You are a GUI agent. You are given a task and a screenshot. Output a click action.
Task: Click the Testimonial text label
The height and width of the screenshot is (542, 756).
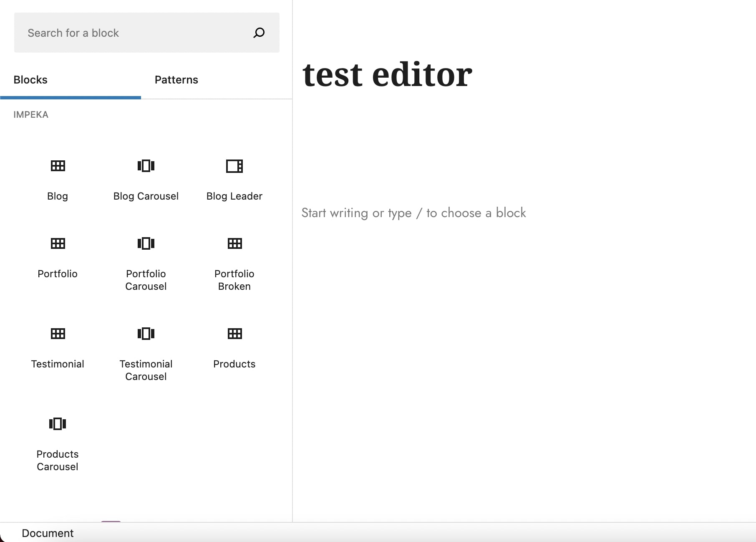click(58, 364)
